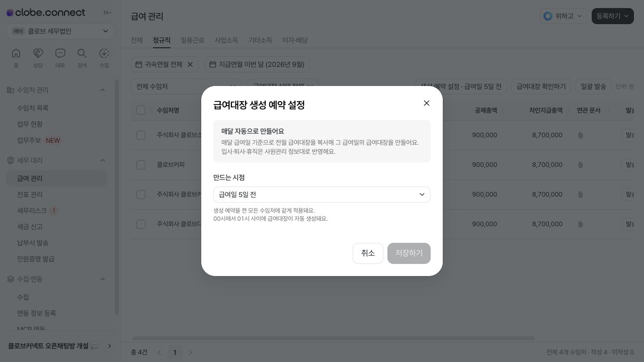
Task: Open 세무리스크 in sidebar
Action: pyautogui.click(x=56, y=211)
